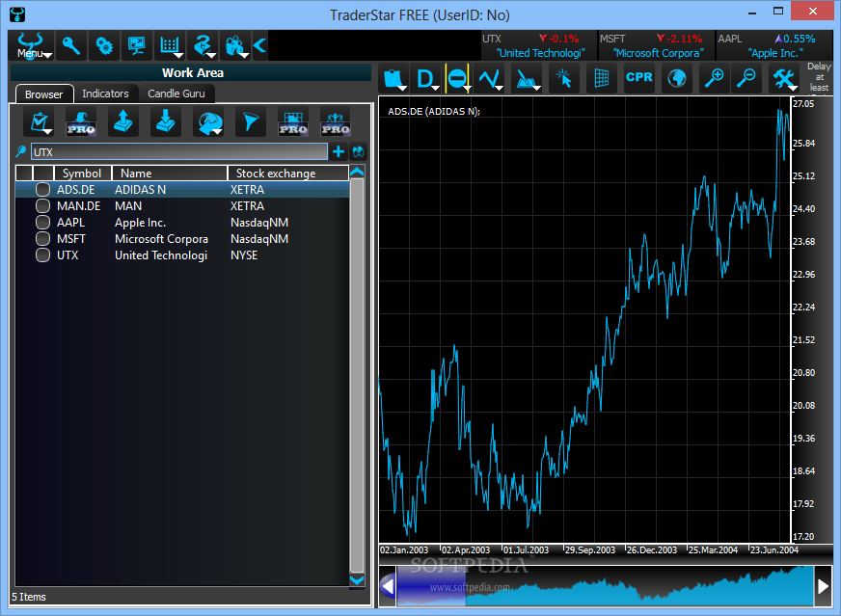Click the ADS.DE (ADIDAS N) chart label

tap(434, 112)
